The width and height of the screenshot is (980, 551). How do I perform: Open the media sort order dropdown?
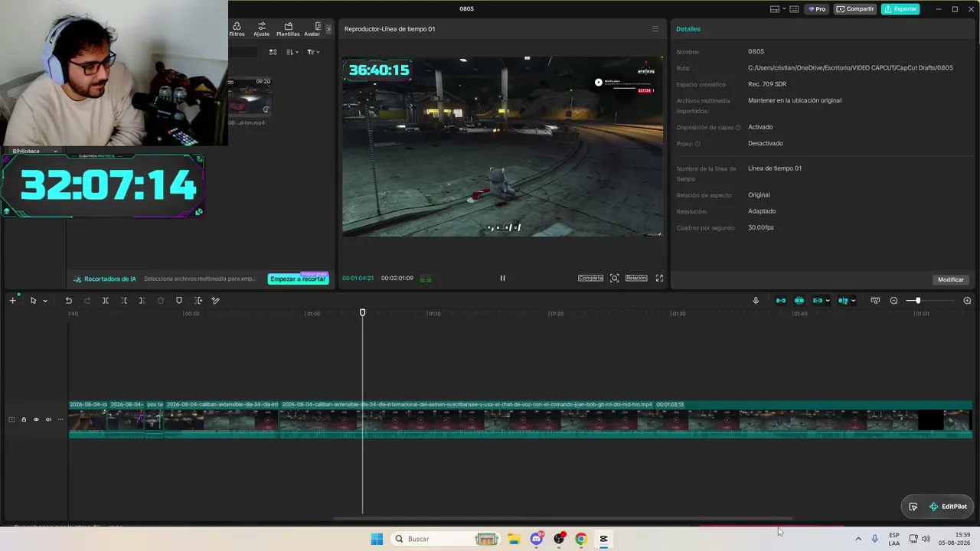point(292,52)
